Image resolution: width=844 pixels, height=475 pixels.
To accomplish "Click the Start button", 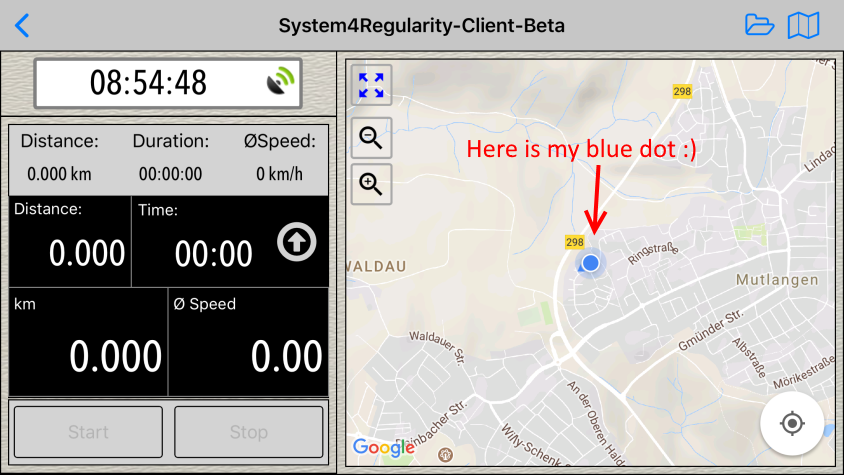I will tap(88, 432).
